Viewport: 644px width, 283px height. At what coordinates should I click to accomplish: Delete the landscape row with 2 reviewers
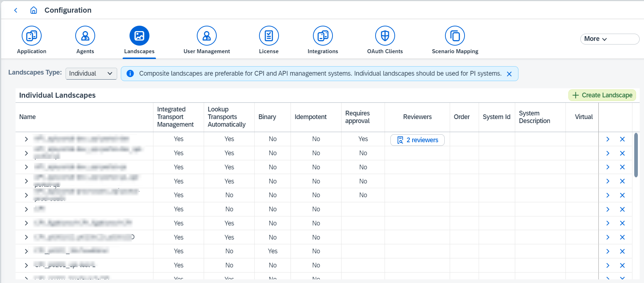pos(622,139)
